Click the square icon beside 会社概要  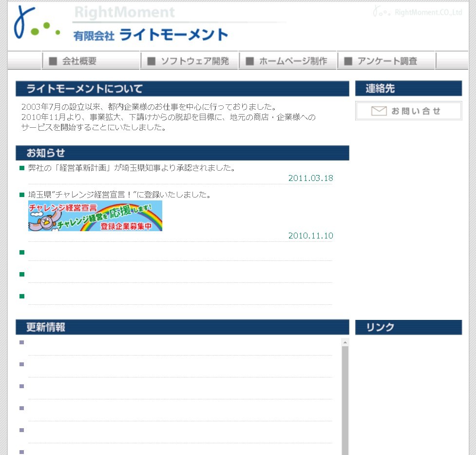click(x=53, y=61)
